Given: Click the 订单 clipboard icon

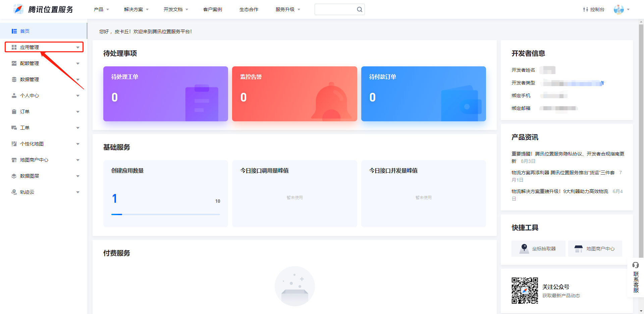Looking at the screenshot, I should tap(14, 112).
